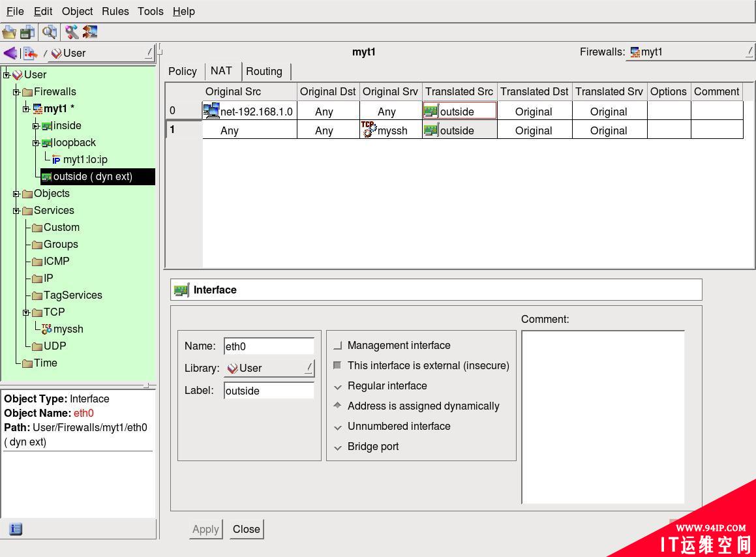This screenshot has height=557, width=756.
Task: Click the UDP folder icon in the tree
Action: (x=37, y=346)
